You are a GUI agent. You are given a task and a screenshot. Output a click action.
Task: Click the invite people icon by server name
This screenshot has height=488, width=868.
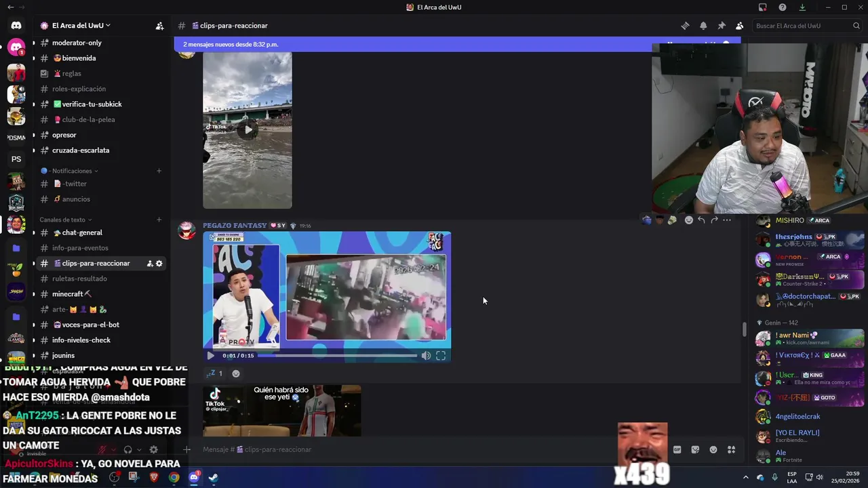(159, 26)
